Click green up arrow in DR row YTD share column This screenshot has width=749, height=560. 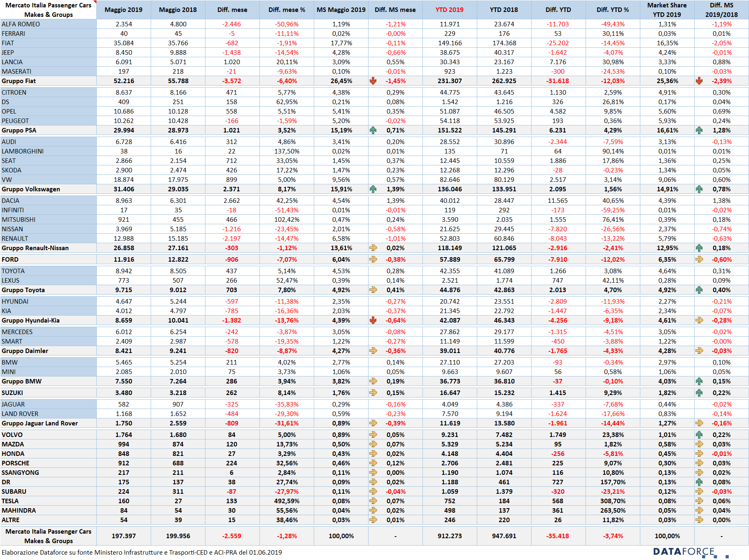[699, 482]
